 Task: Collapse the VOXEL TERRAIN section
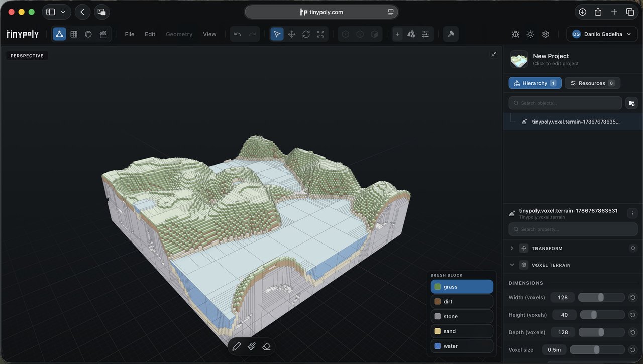pos(512,265)
